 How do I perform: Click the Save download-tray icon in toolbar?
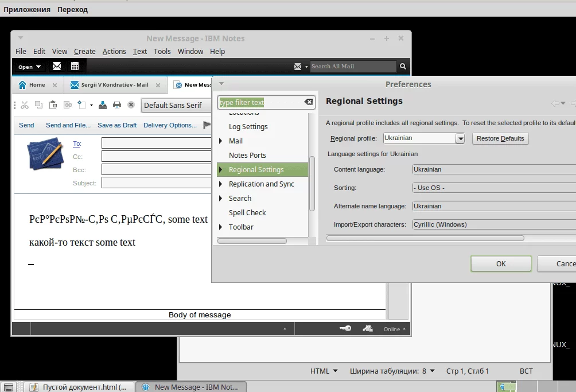click(x=103, y=105)
